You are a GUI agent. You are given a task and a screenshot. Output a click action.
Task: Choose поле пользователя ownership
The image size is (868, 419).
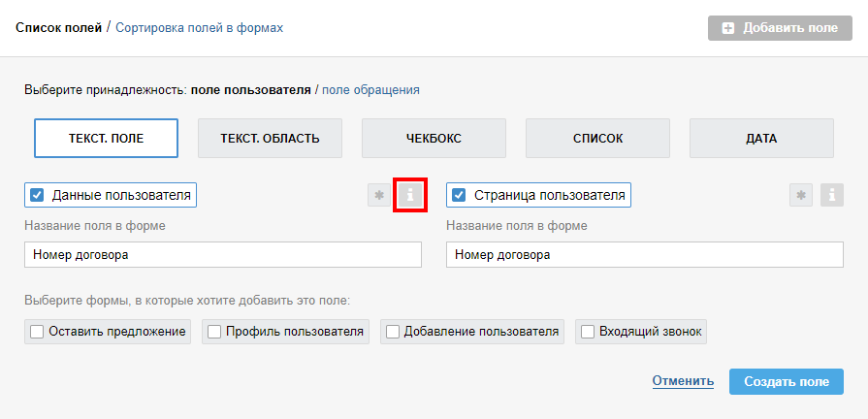tap(251, 89)
